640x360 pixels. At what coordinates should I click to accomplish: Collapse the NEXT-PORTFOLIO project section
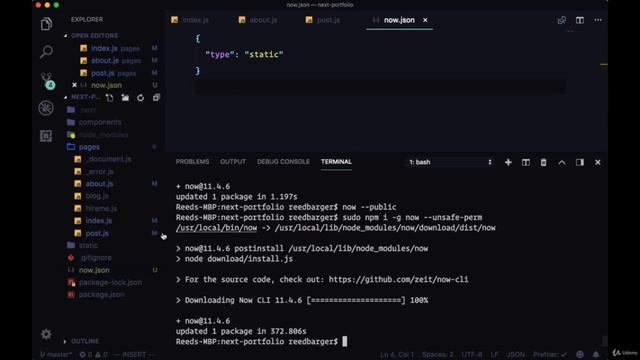(82, 97)
